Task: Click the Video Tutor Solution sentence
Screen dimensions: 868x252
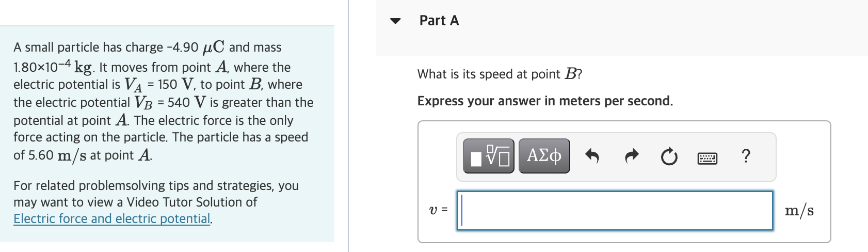Action: [x=135, y=202]
